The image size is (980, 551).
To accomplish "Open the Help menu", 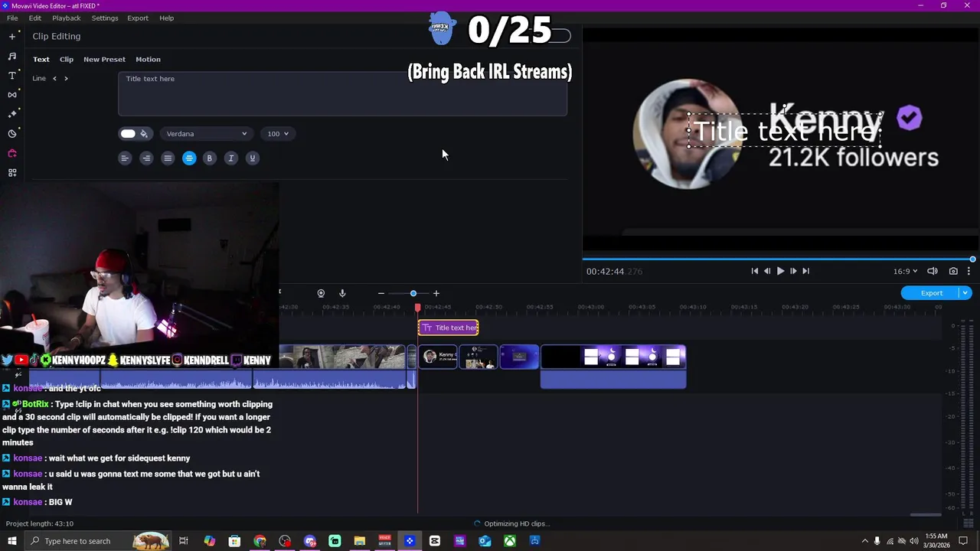I will [x=166, y=18].
